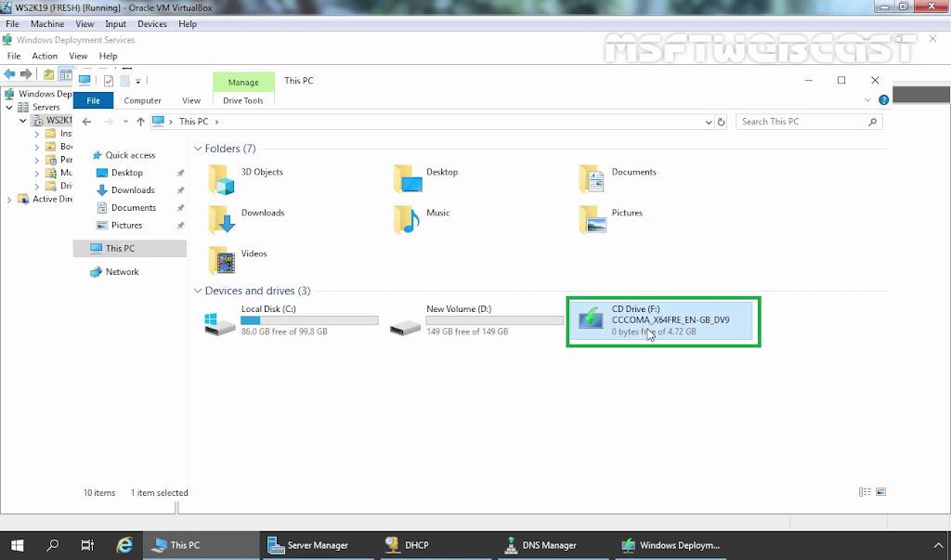951x560 pixels.
Task: Collapse the Devices and drives group
Action: pos(198,292)
